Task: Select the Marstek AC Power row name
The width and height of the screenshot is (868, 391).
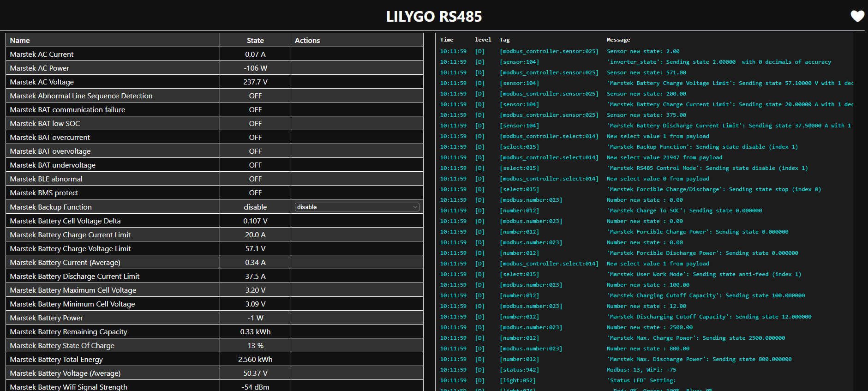Action: (39, 68)
